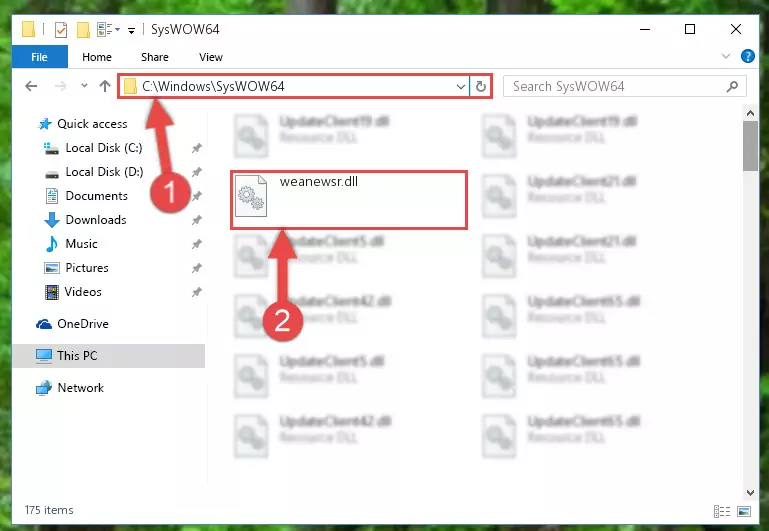The image size is (769, 531).
Task: Open Pictures folder in sidebar
Action: pos(87,268)
